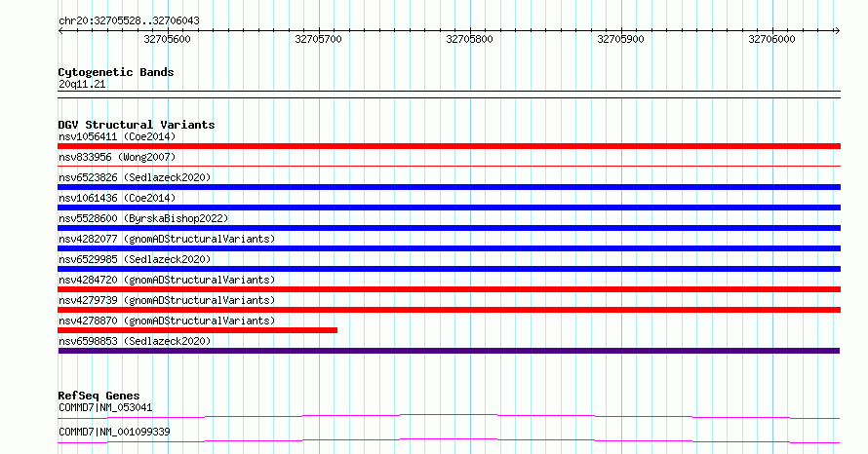
Task: Open variant label nsv1056411 (Coe2014)
Action: coord(117,136)
